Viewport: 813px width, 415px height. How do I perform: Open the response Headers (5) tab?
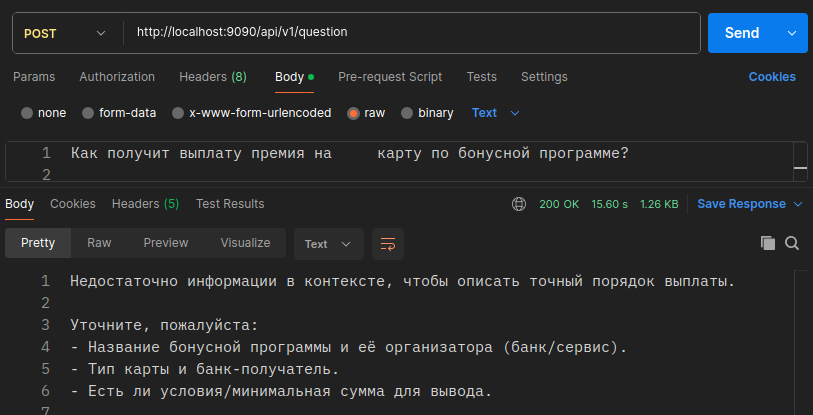coord(145,204)
